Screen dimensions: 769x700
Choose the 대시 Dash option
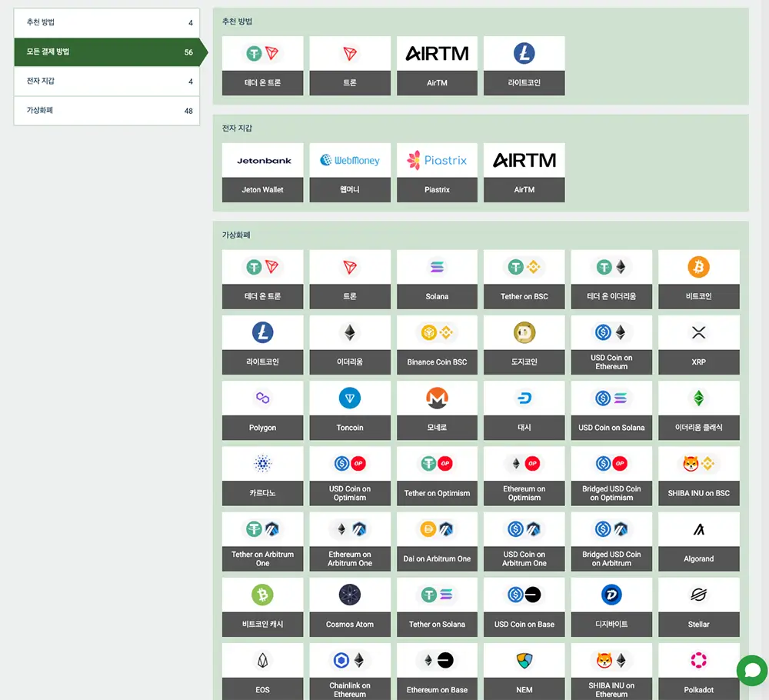point(524,411)
